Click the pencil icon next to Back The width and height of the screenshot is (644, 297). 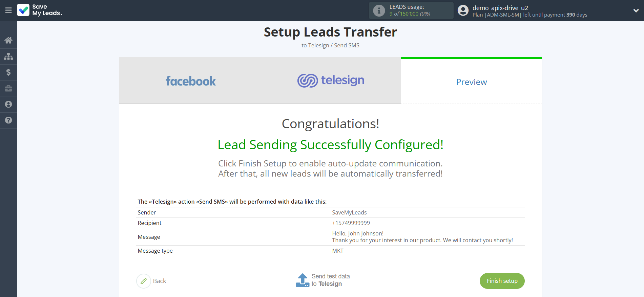pyautogui.click(x=144, y=281)
